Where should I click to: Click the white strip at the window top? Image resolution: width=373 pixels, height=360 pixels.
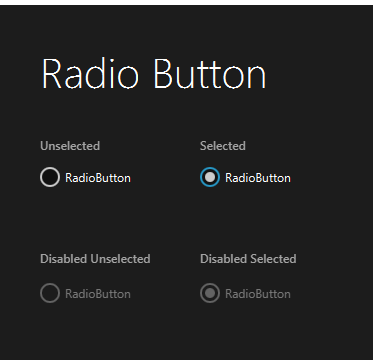(186, 2)
